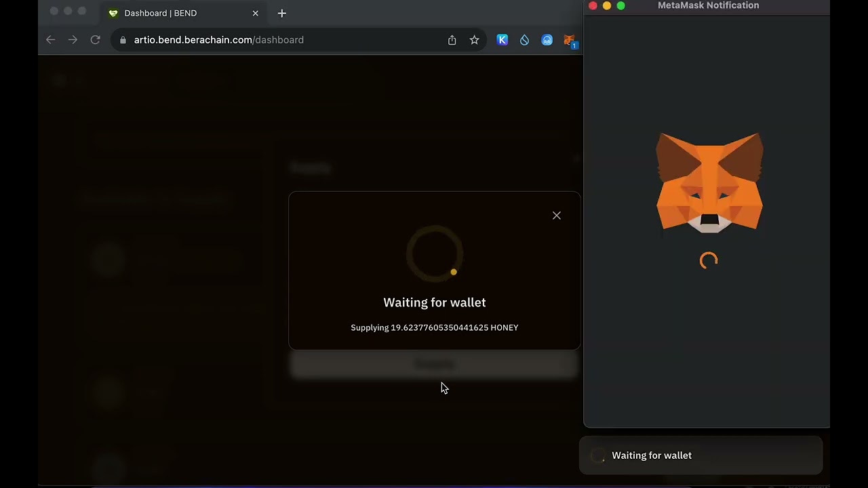The width and height of the screenshot is (868, 488).
Task: Click the BEND favicon in the tab
Action: pyautogui.click(x=113, y=13)
